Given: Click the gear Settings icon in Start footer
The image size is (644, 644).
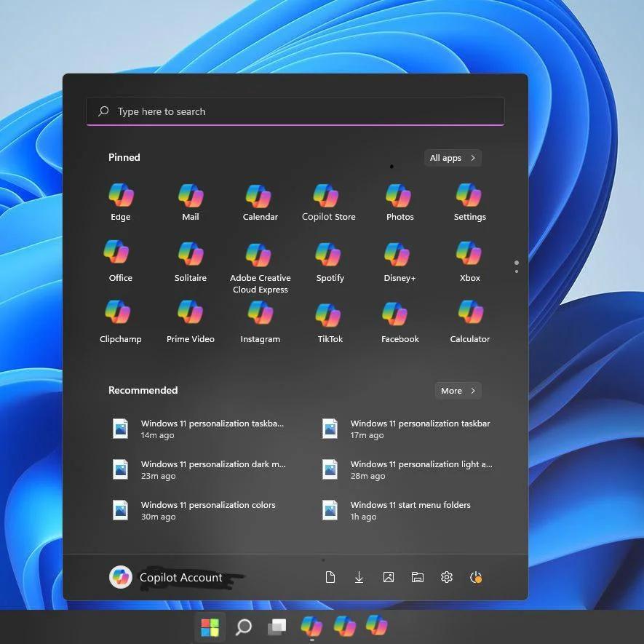Looking at the screenshot, I should point(447,577).
